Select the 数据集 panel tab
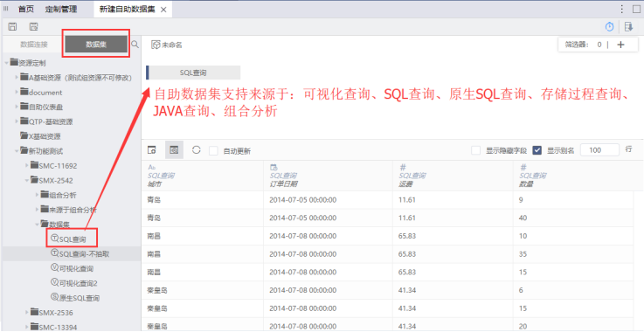 click(x=96, y=45)
